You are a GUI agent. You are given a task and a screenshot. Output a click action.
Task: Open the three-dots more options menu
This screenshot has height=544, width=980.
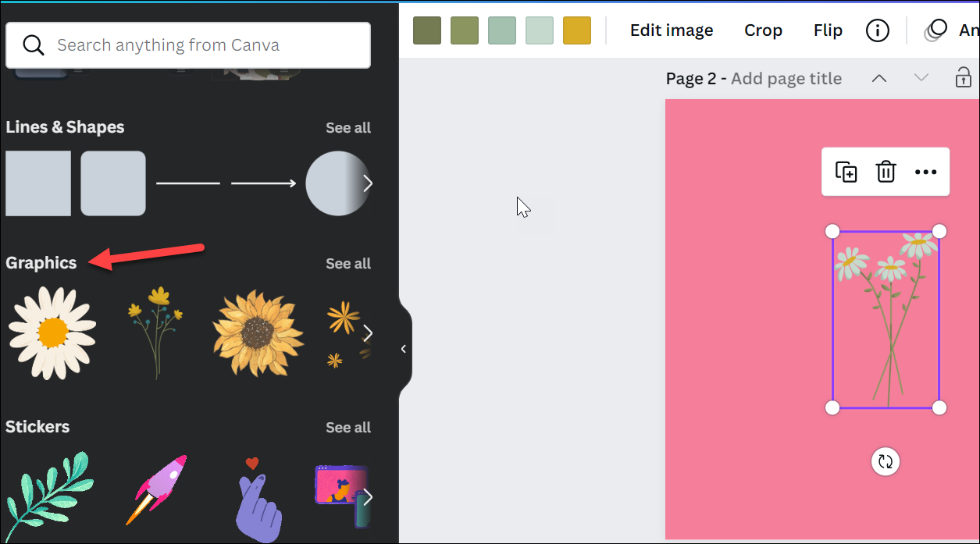[925, 172]
